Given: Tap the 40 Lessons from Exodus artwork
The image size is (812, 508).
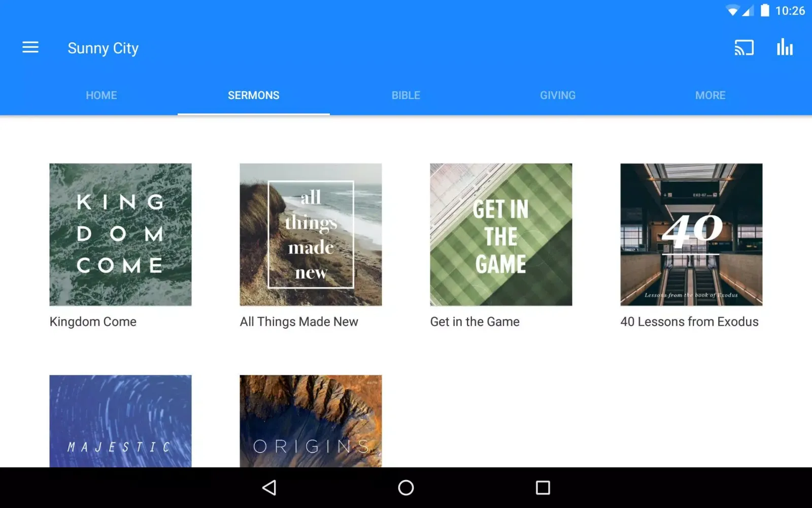Looking at the screenshot, I should coord(691,234).
